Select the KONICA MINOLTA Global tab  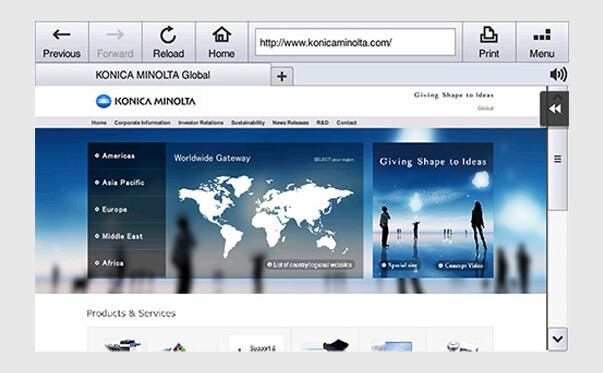tap(153, 75)
